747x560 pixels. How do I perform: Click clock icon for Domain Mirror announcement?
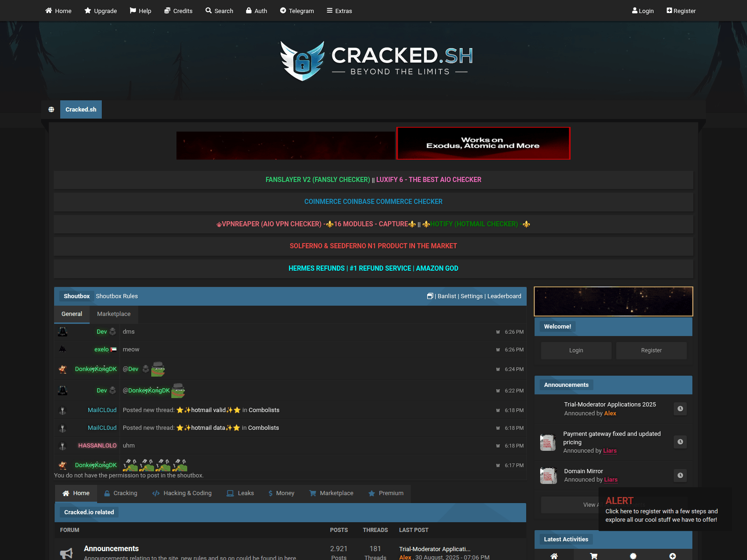680,476
